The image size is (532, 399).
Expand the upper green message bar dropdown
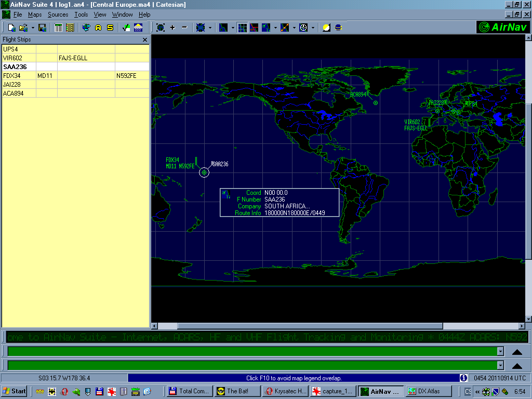pos(500,352)
